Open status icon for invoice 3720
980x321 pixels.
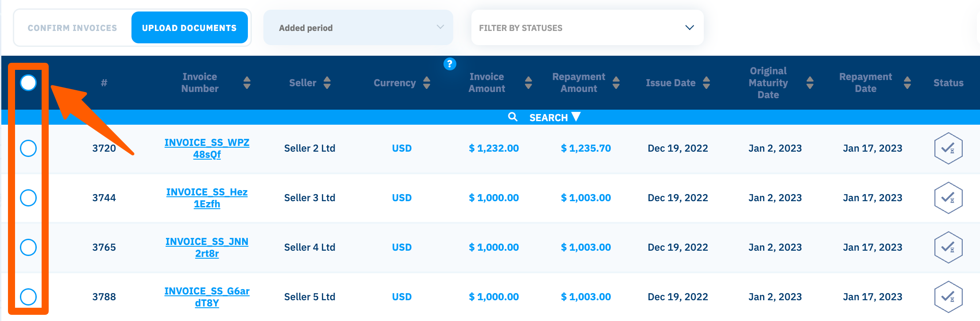click(948, 148)
